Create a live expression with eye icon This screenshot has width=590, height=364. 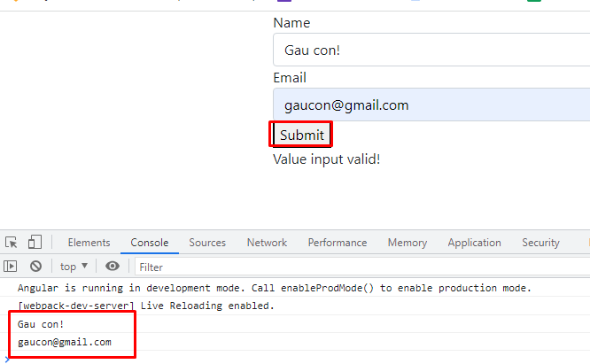point(113,266)
